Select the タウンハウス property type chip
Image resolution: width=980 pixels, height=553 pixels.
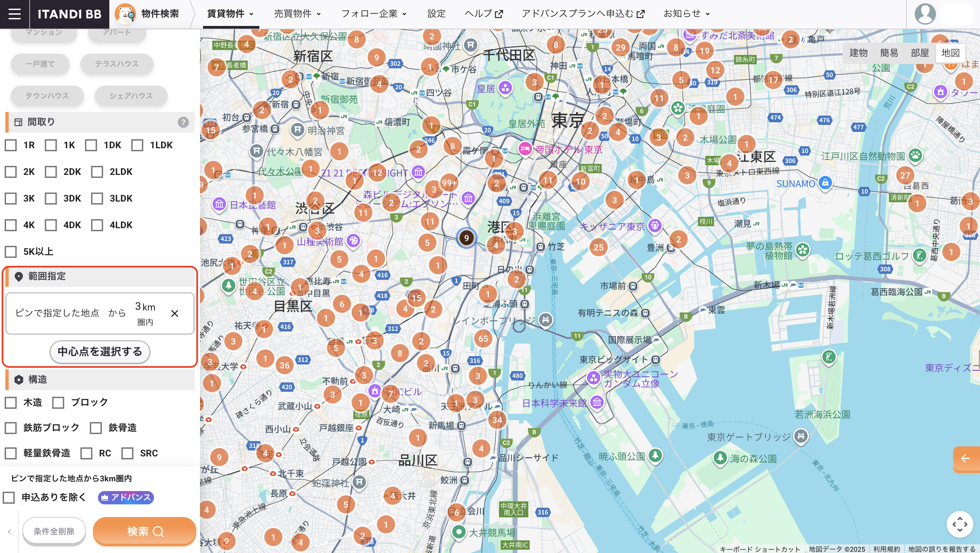coord(47,96)
